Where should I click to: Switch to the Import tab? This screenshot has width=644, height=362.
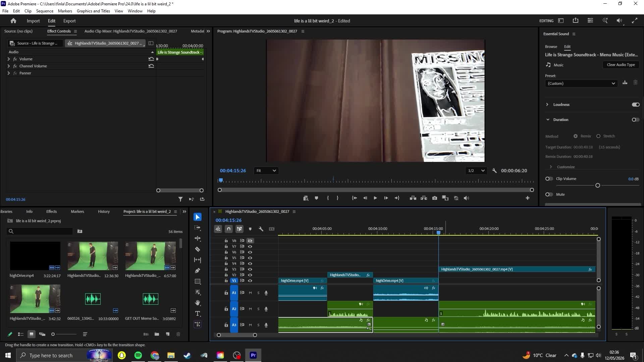tap(33, 21)
